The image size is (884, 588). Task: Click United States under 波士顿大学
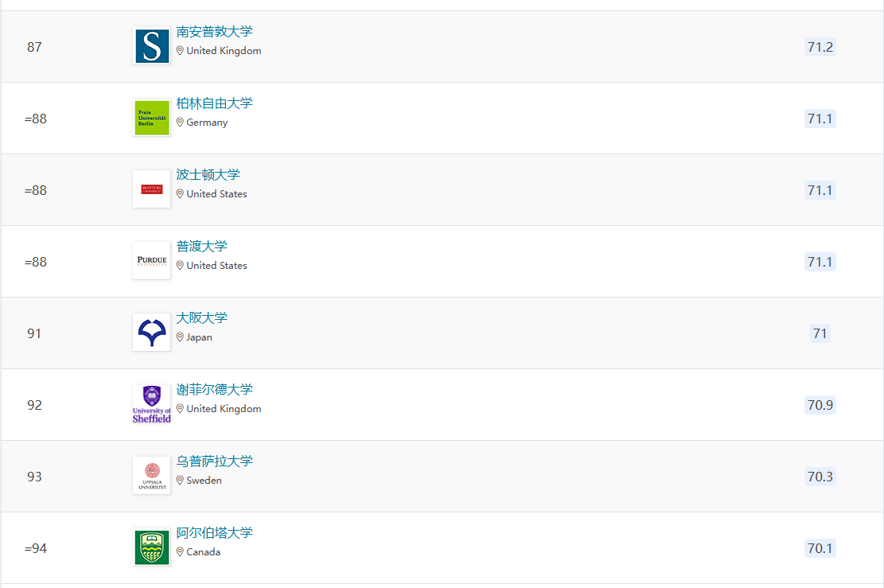(216, 194)
